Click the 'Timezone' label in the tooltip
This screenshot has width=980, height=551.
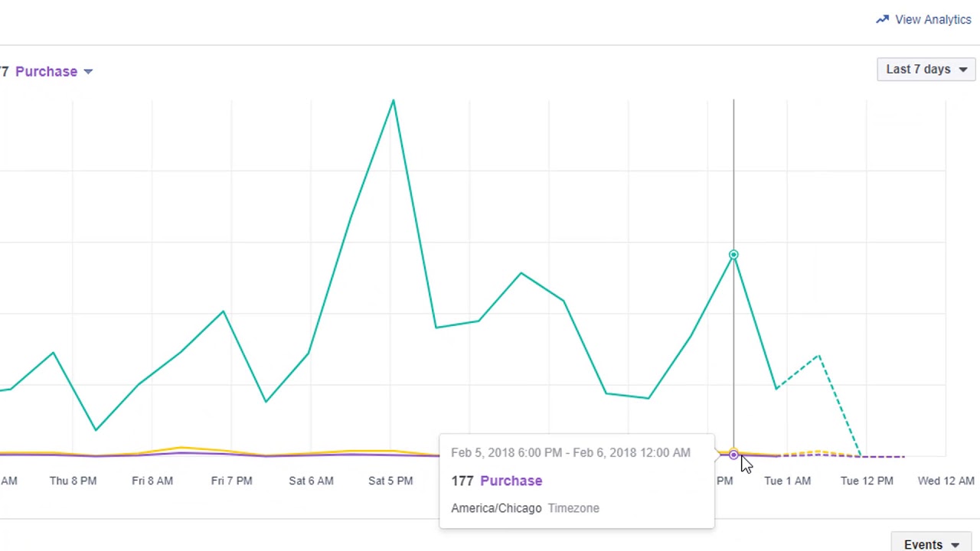[573, 508]
